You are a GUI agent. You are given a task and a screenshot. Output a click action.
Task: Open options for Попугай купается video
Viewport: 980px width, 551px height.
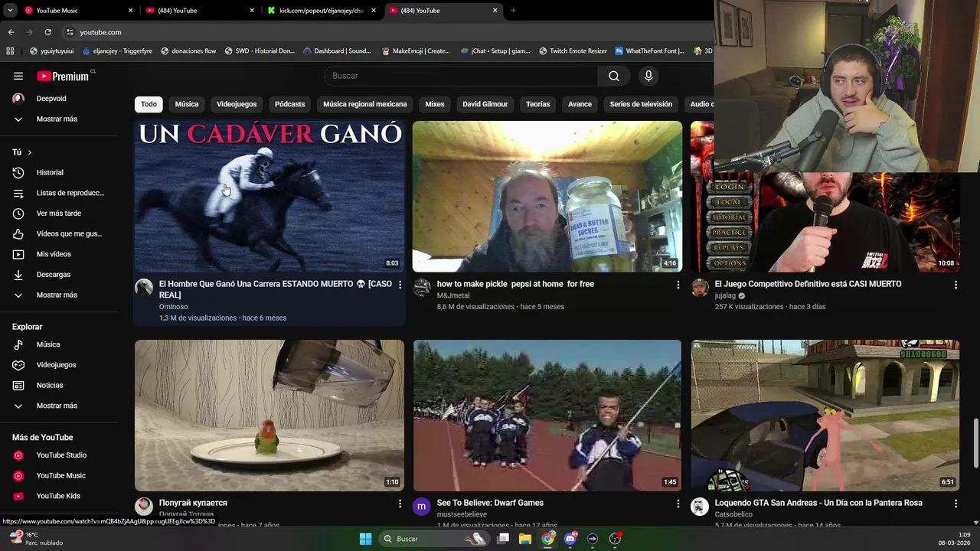(x=400, y=504)
